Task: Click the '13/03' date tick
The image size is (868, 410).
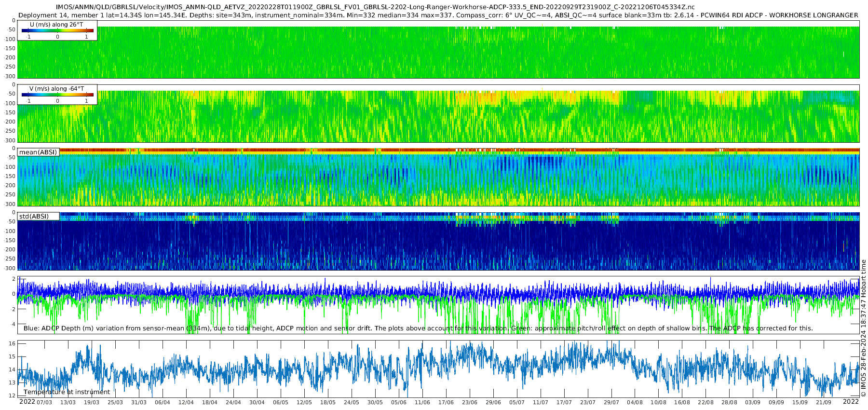Action: tap(68, 403)
